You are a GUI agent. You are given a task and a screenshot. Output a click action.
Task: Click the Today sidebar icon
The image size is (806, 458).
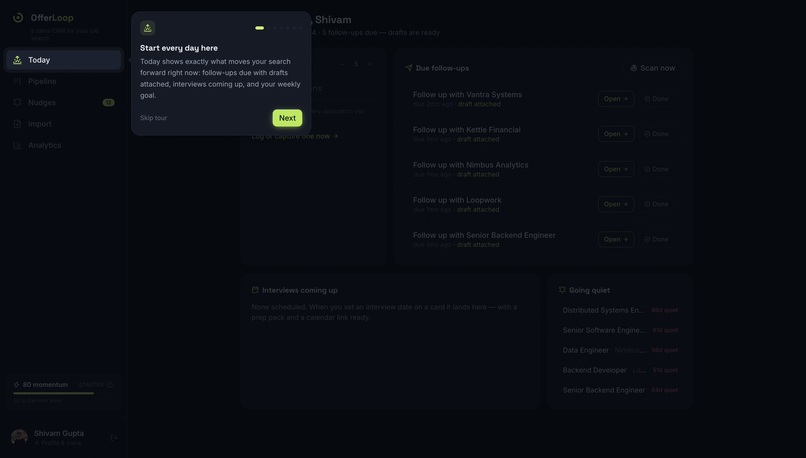[x=17, y=60]
